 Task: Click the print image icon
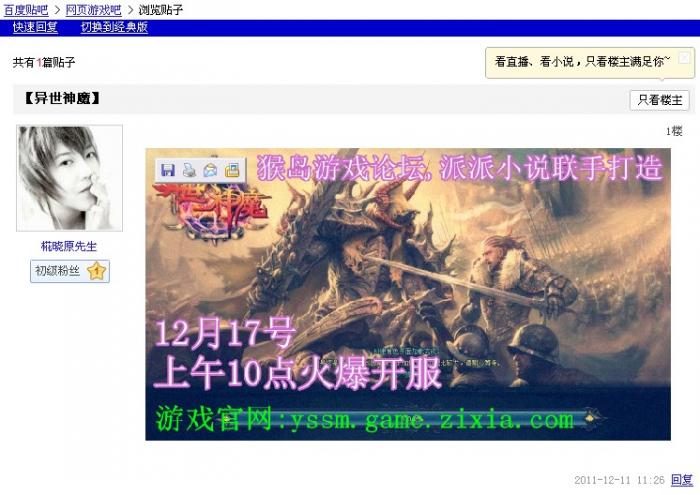pos(189,170)
